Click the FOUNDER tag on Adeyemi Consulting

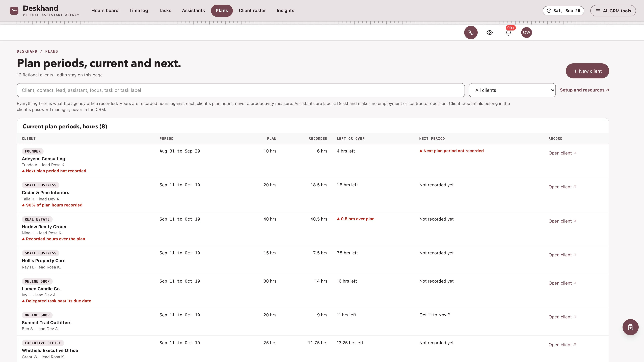33,151
